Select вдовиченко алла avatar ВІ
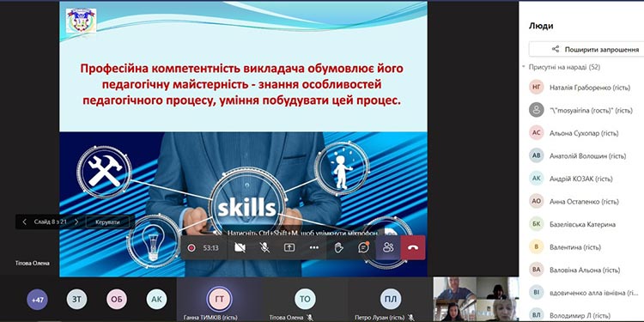 pyautogui.click(x=537, y=293)
